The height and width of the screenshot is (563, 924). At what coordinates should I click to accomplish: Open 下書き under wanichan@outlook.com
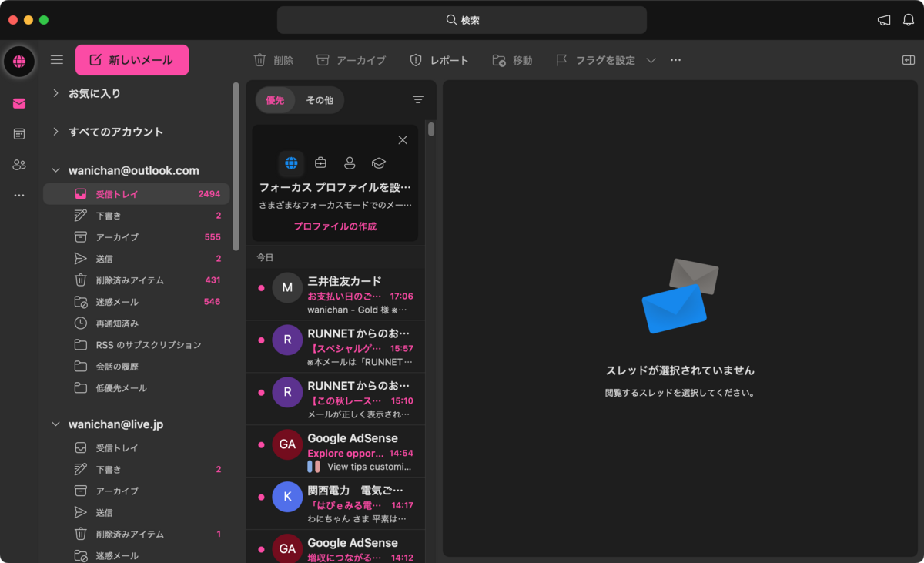click(136, 216)
